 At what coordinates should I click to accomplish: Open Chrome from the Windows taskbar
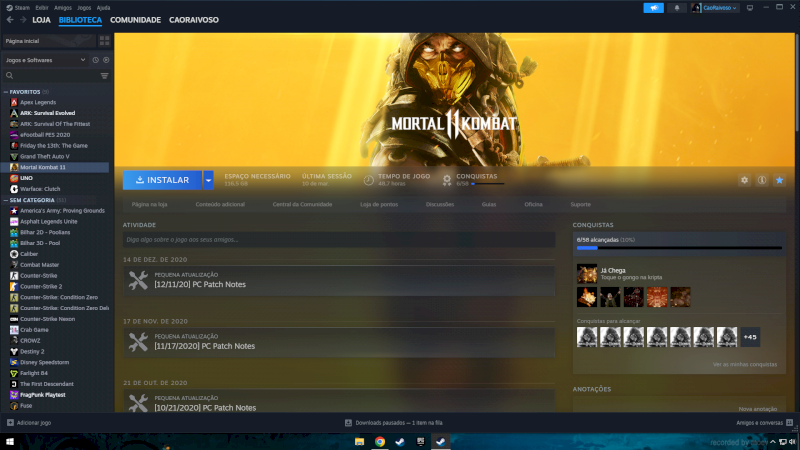click(380, 441)
